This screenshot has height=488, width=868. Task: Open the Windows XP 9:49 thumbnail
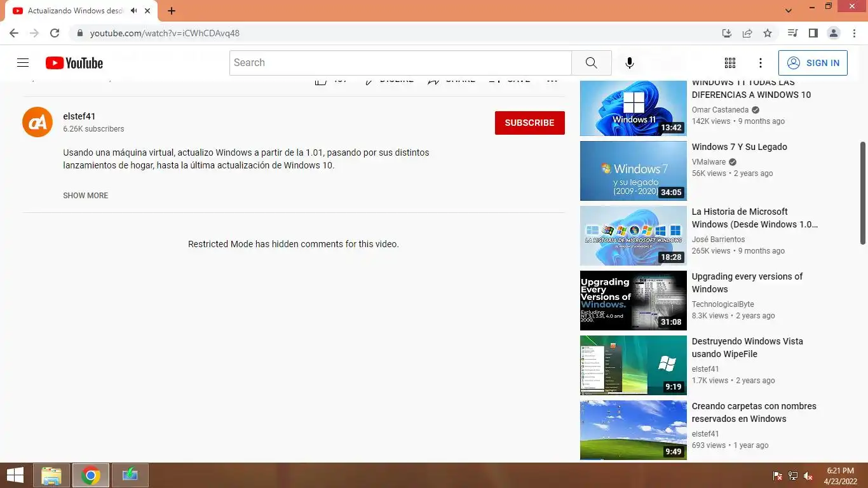coord(634,430)
